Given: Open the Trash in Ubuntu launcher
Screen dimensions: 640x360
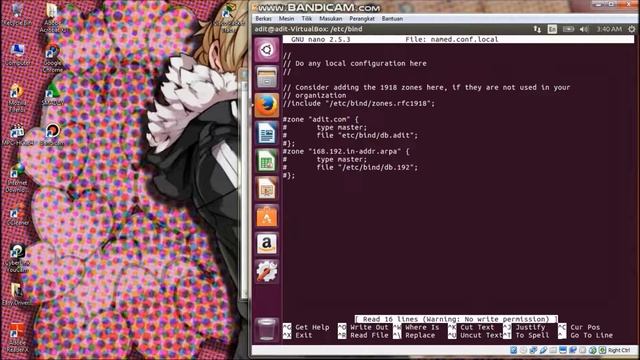Looking at the screenshot, I should pos(267,329).
